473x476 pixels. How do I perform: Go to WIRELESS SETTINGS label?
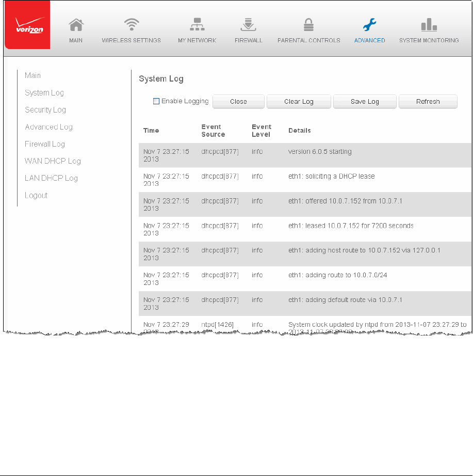click(132, 40)
